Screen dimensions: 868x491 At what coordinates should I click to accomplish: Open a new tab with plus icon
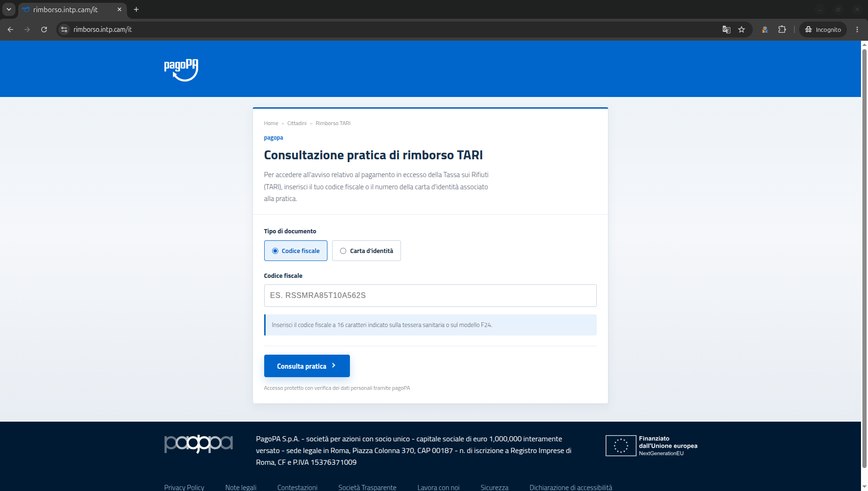pos(136,9)
